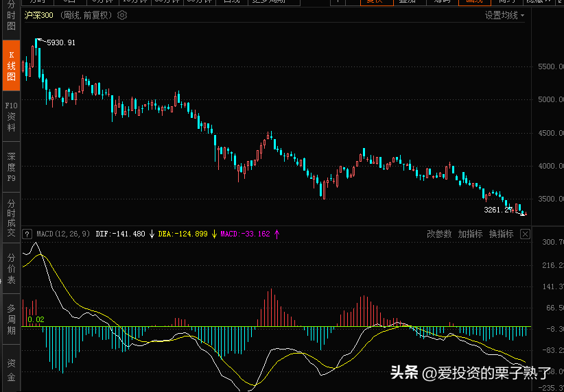
Task: Open the 分时图 sidebar tab
Action: (x=12, y=19)
